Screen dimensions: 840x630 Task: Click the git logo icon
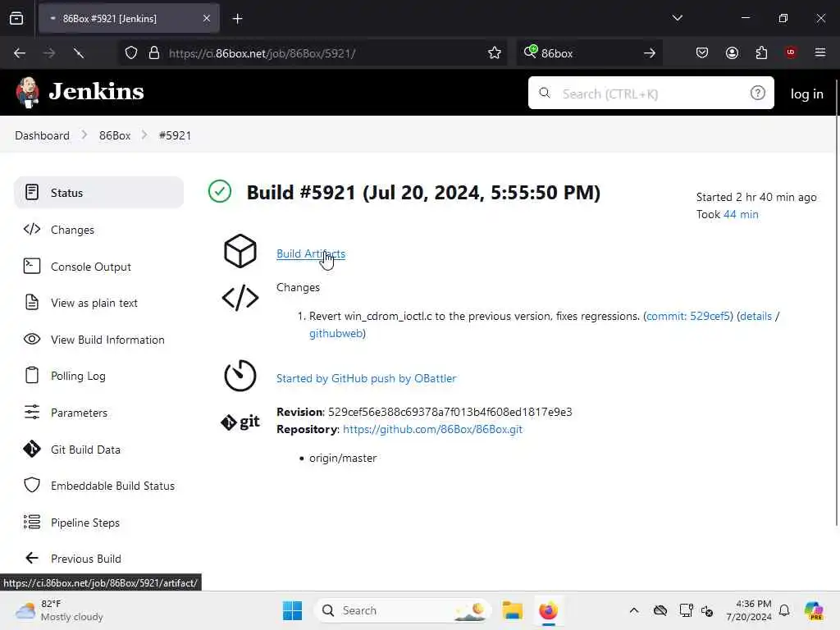tap(240, 422)
